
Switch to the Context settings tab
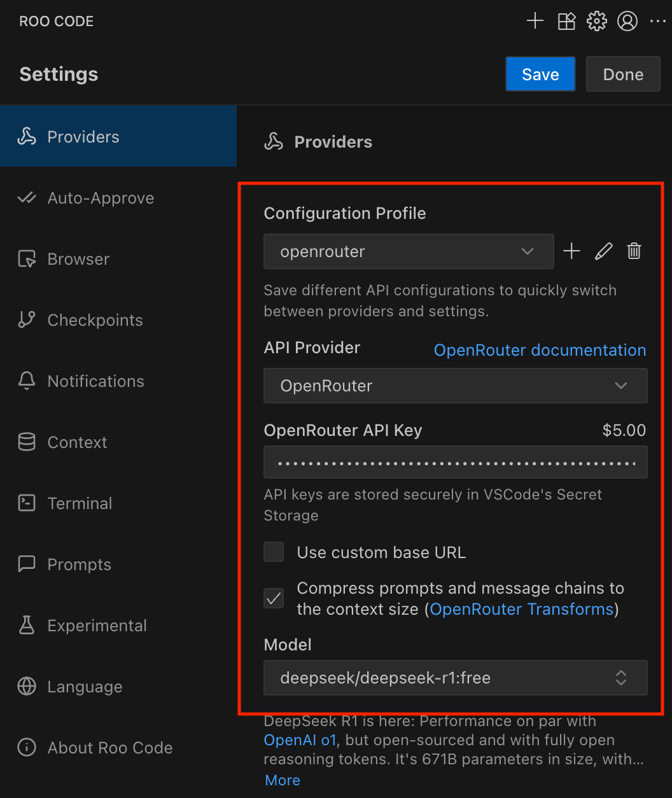(118, 442)
